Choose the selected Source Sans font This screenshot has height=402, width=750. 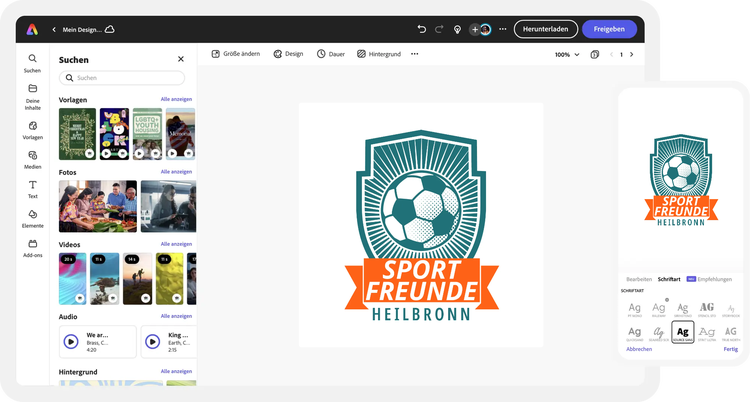[x=683, y=332]
